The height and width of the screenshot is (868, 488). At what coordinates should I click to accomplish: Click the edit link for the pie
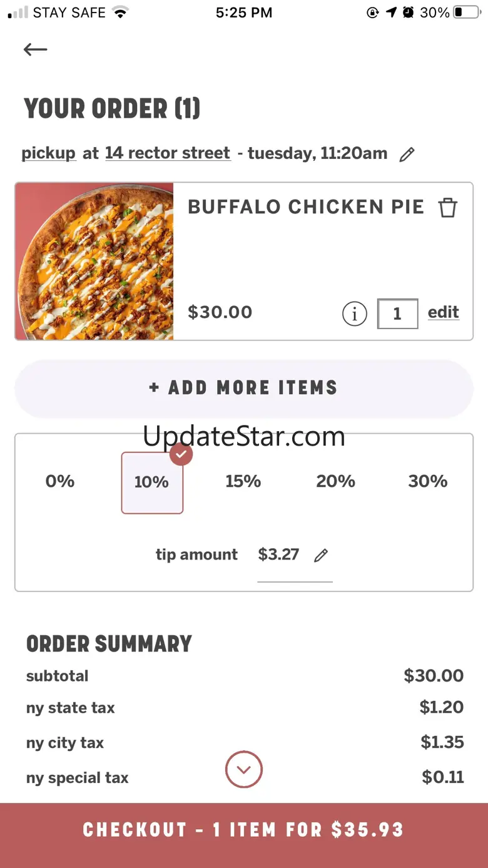(x=443, y=312)
